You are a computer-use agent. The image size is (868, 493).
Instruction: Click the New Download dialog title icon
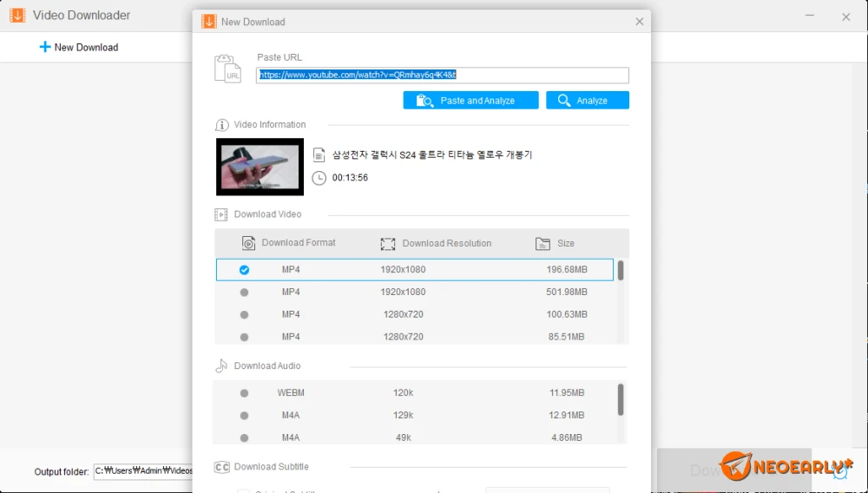click(208, 22)
